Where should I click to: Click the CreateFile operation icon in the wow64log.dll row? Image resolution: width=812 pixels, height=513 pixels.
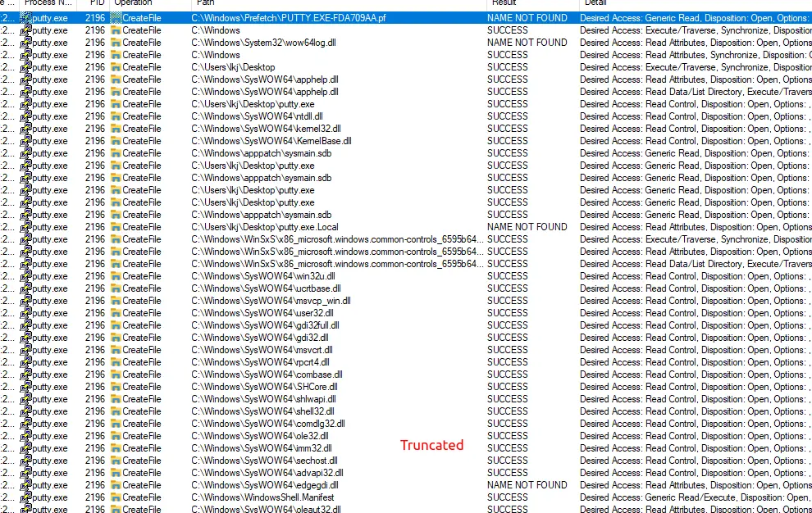tap(116, 43)
